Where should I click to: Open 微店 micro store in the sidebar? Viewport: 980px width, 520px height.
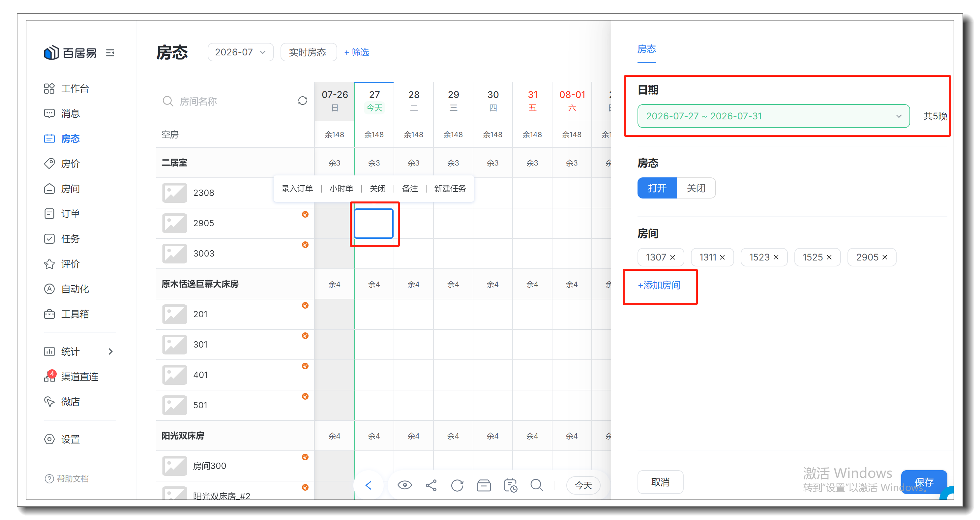point(62,402)
